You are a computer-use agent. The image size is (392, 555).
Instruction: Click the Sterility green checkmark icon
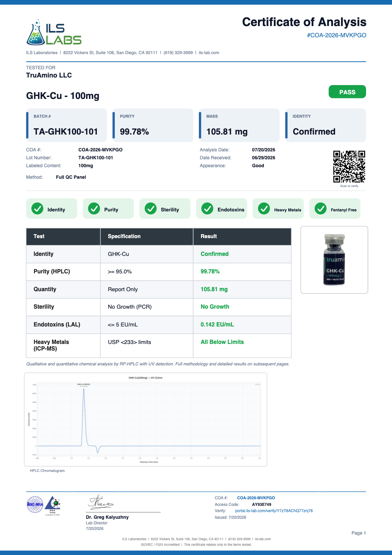point(151,208)
